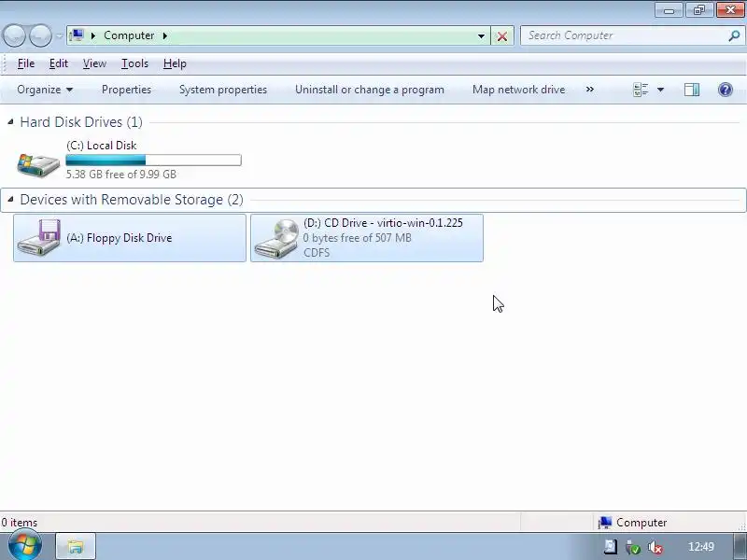Select the (C:) Local Disk drive icon
The height and width of the screenshot is (560, 747).
[38, 165]
